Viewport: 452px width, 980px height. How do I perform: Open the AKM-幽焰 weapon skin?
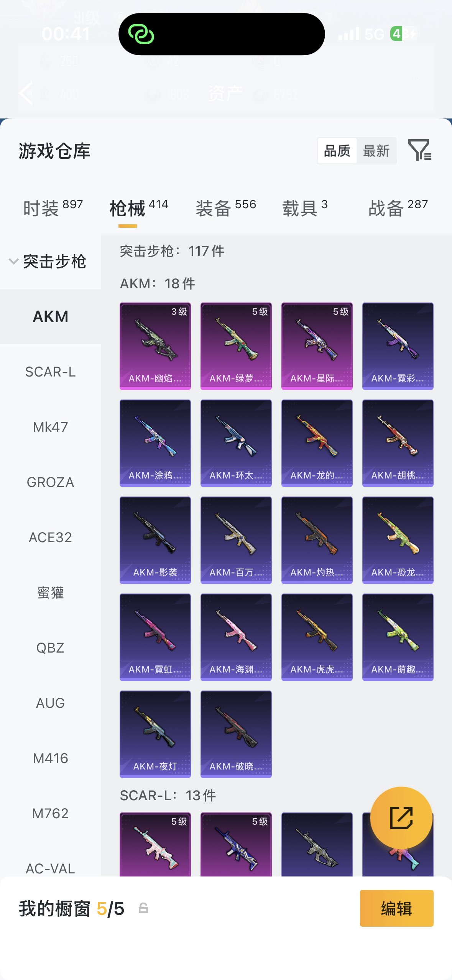(155, 346)
